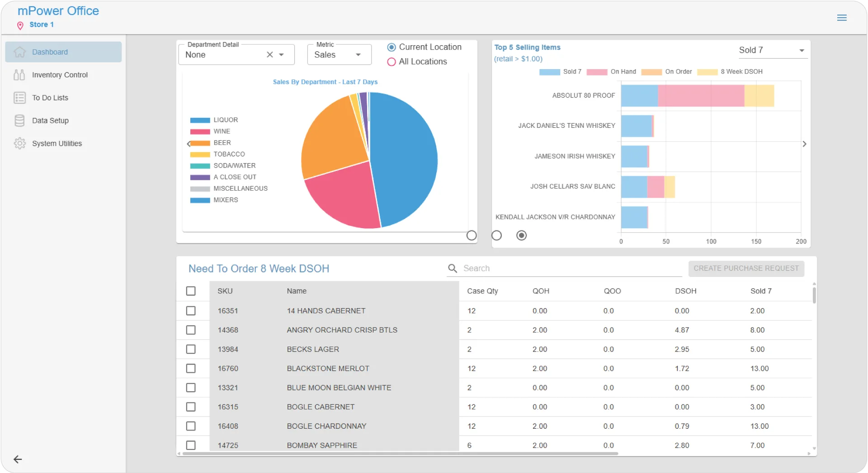This screenshot has width=868, height=473.
Task: Go to next Top 5 chart page arrow
Action: pos(804,144)
